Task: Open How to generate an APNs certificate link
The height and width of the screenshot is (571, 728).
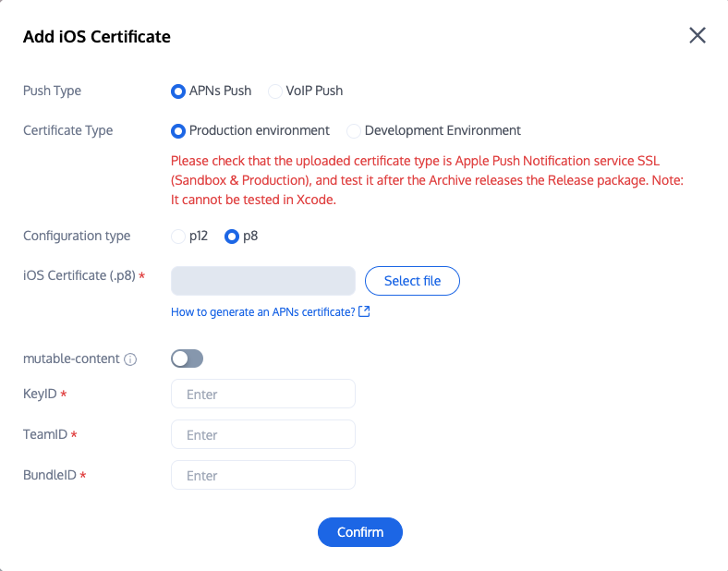Action: pos(263,312)
